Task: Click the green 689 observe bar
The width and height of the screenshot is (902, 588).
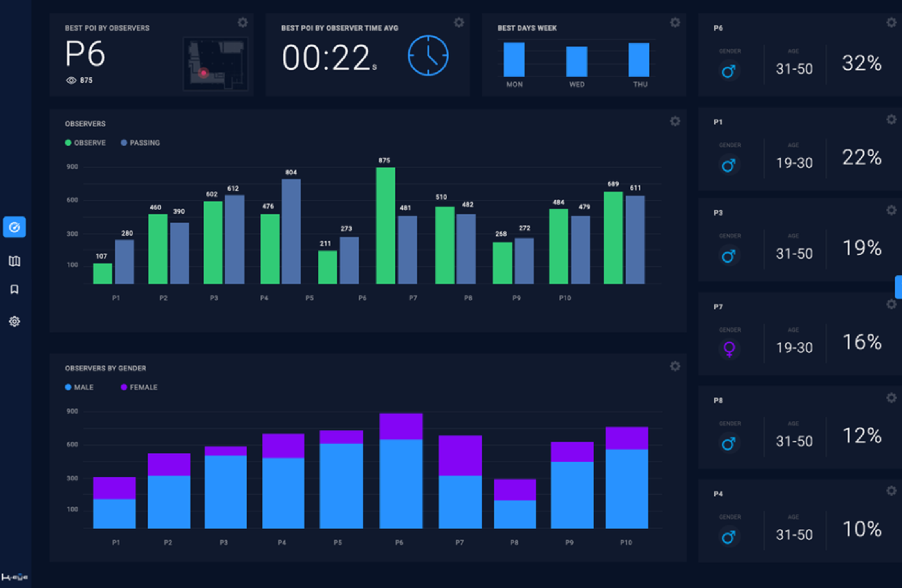Action: pyautogui.click(x=613, y=238)
